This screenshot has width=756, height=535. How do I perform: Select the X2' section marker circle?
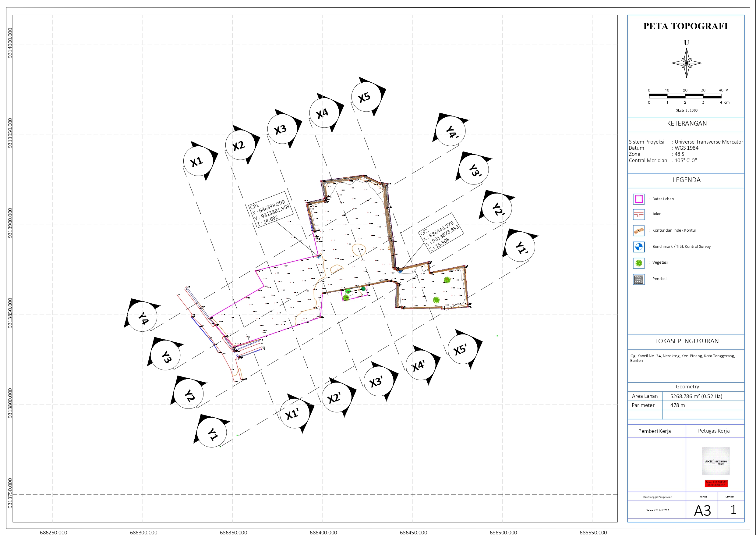pyautogui.click(x=337, y=397)
